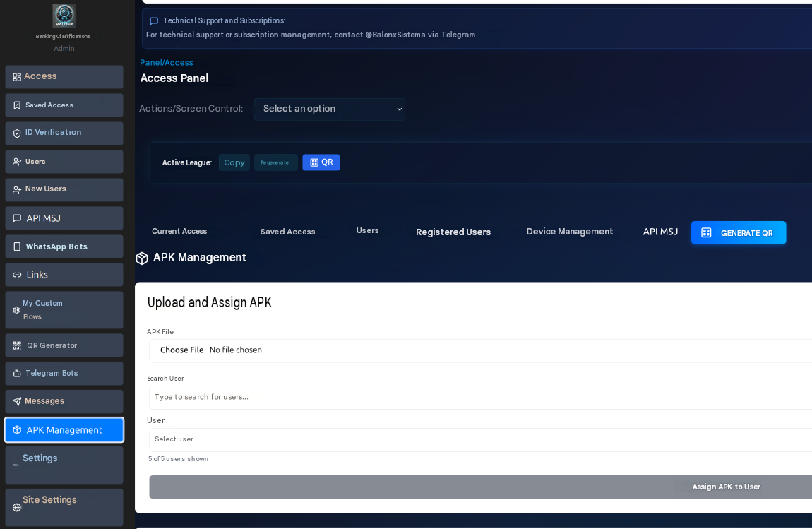Switch to the Users tab
This screenshot has height=529, width=812.
click(x=367, y=230)
